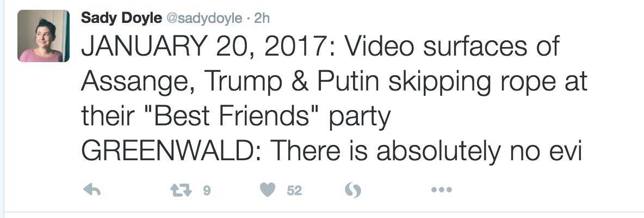This screenshot has height=218, width=644.
Task: Click the like count of 52
Action: tap(294, 191)
